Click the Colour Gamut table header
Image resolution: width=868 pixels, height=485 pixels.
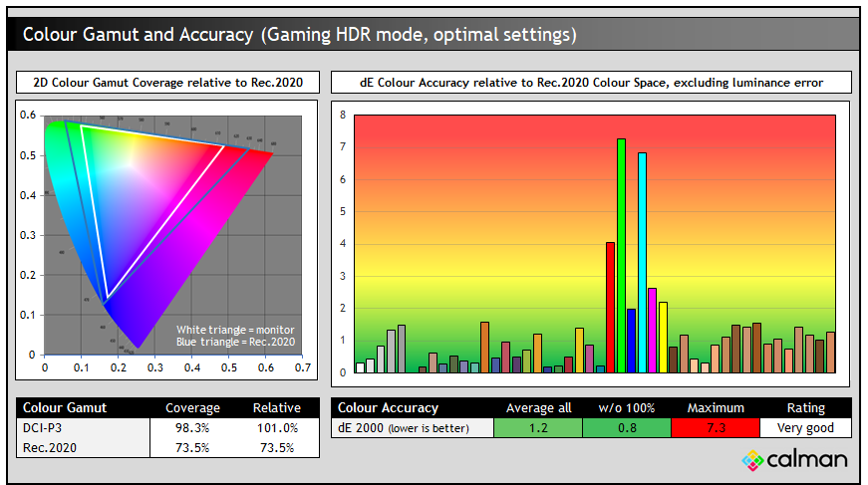coord(65,407)
